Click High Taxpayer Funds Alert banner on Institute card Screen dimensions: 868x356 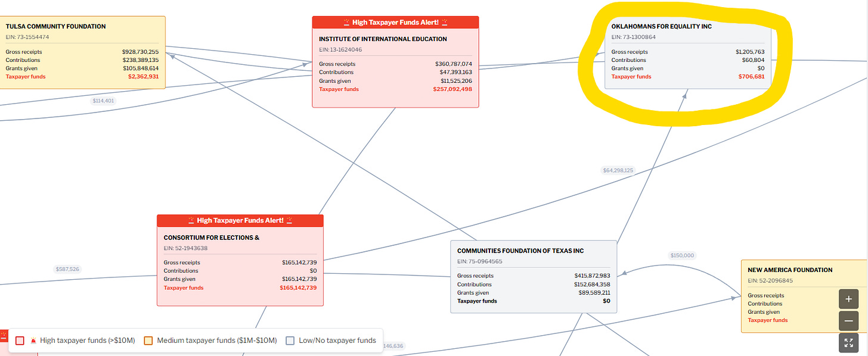pyautogui.click(x=396, y=22)
